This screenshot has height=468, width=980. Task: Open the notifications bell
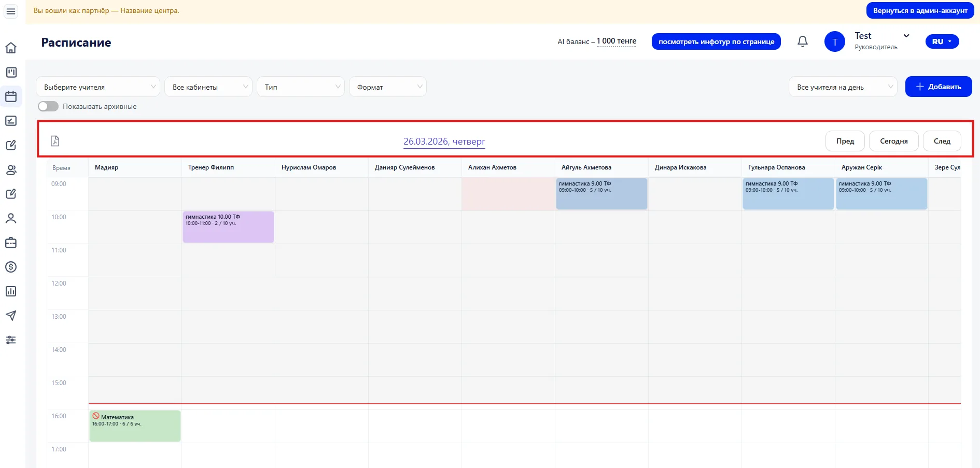pyautogui.click(x=803, y=41)
